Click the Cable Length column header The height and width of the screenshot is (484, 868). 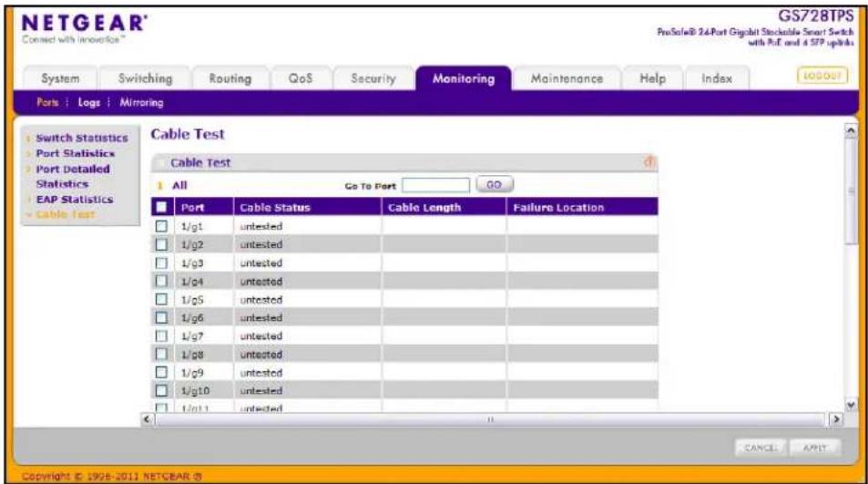coord(424,208)
